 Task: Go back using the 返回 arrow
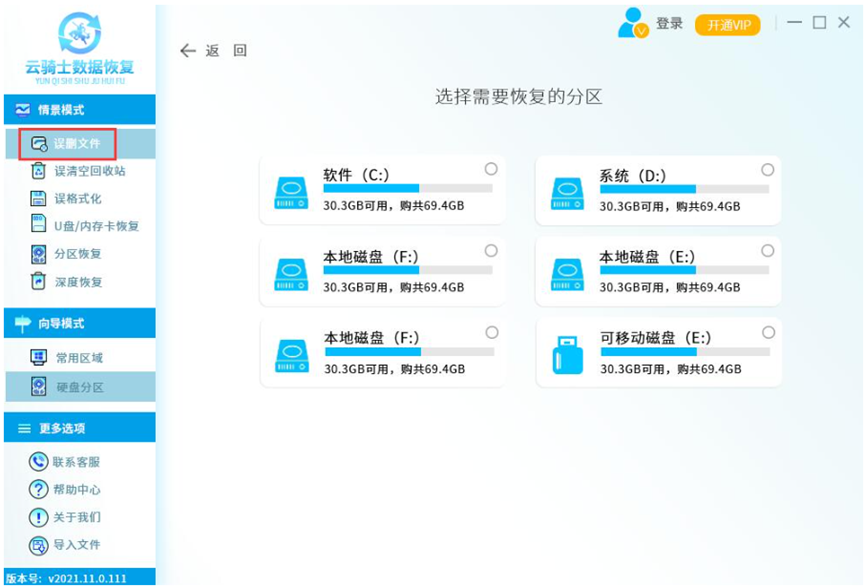pos(188,51)
